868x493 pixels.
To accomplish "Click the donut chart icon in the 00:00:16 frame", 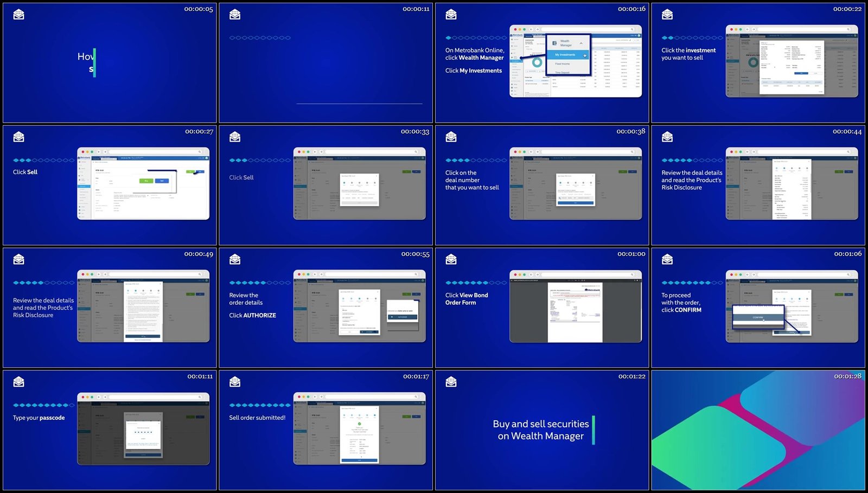I will coord(537,63).
